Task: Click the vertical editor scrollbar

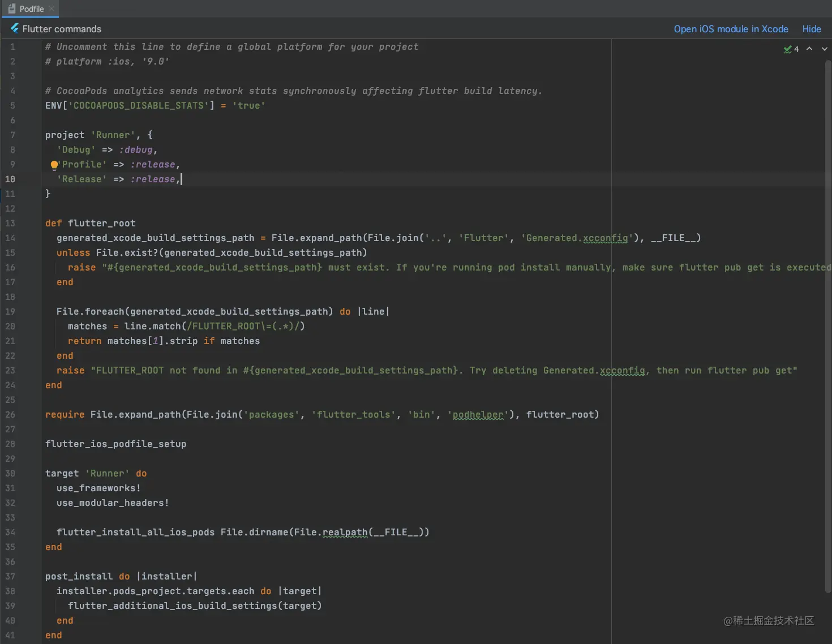Action: (x=828, y=325)
